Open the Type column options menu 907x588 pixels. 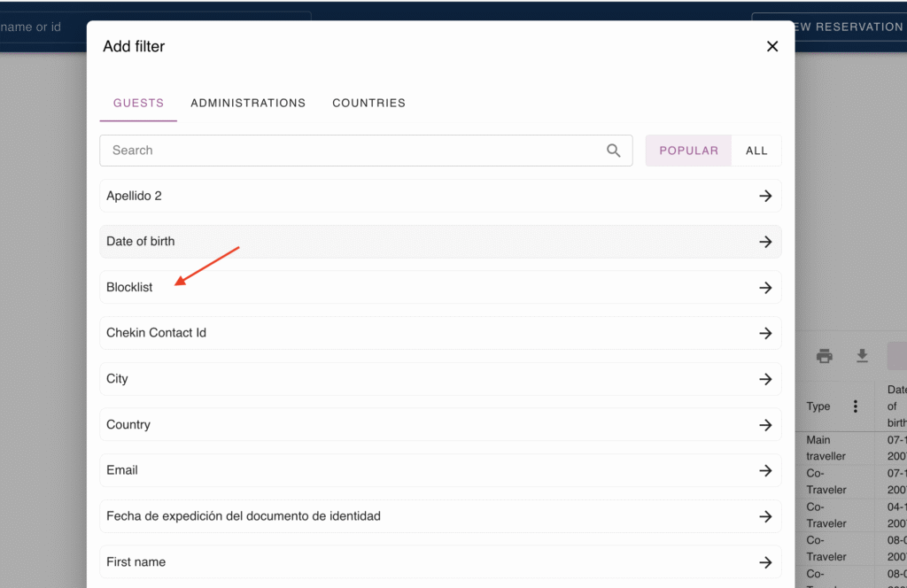pos(856,406)
